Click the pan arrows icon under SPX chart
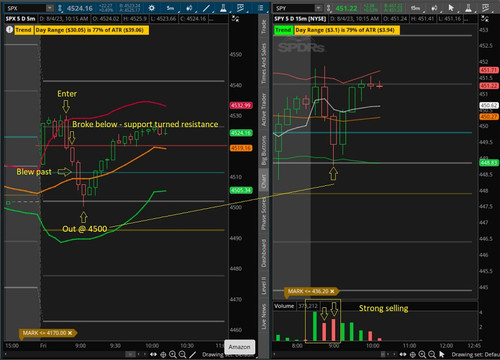 pos(153,354)
